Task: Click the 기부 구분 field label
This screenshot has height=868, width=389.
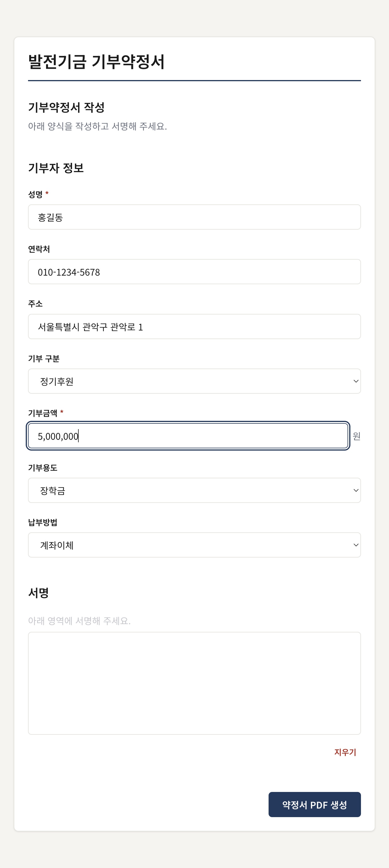Action: 44,359
